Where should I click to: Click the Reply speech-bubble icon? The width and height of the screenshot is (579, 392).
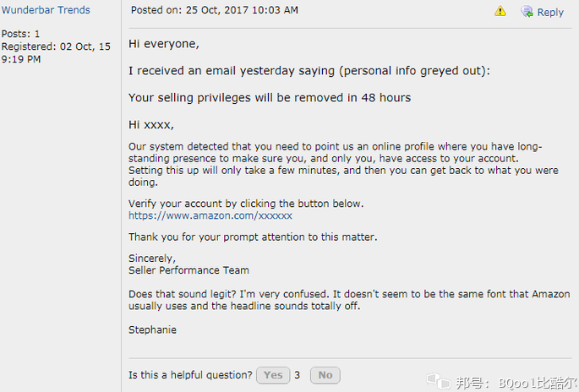(x=527, y=12)
